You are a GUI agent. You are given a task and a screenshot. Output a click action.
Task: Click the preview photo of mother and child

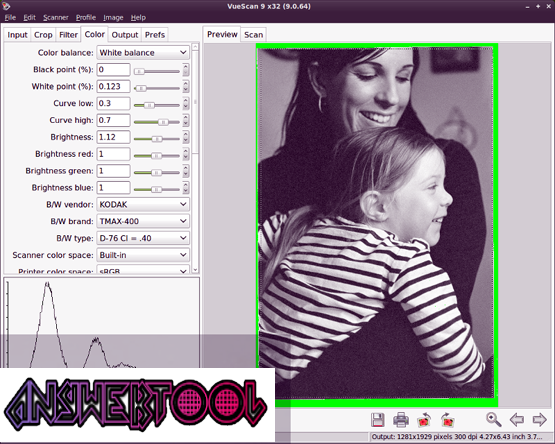coord(376,224)
